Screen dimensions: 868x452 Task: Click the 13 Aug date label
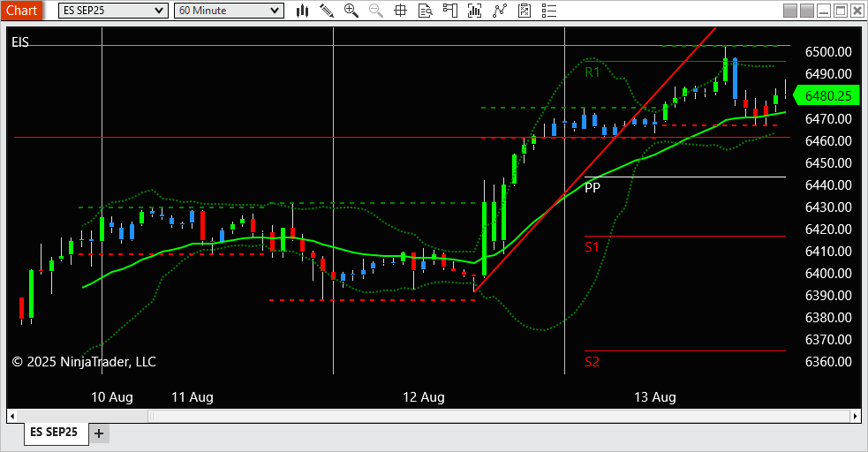[x=655, y=397]
